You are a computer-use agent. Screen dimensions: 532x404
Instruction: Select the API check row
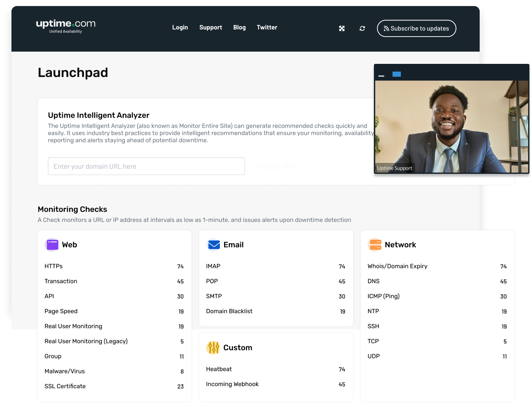click(114, 296)
